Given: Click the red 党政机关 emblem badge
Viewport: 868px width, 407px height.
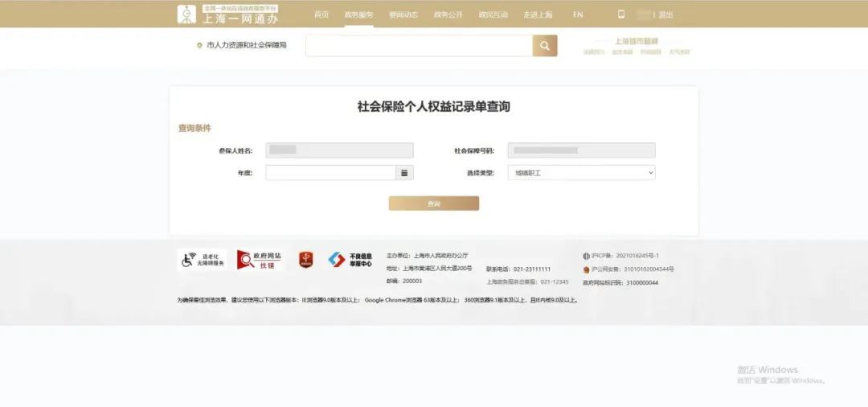Looking at the screenshot, I should click(x=305, y=260).
